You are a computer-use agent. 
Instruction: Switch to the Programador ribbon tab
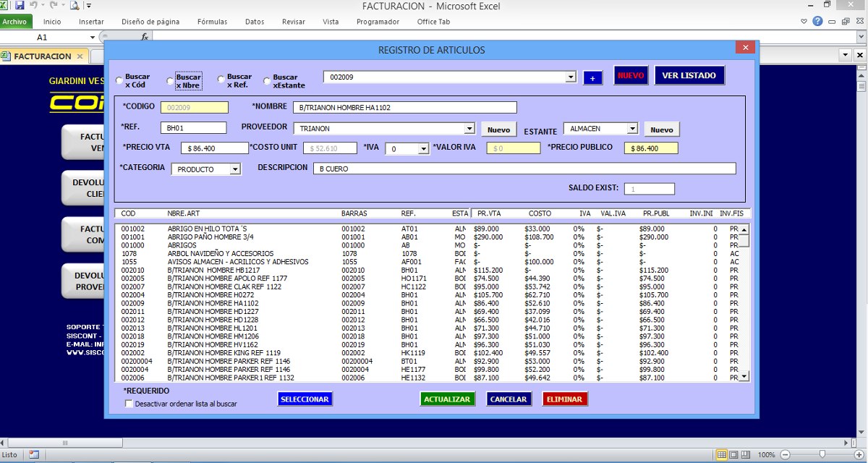coord(378,22)
